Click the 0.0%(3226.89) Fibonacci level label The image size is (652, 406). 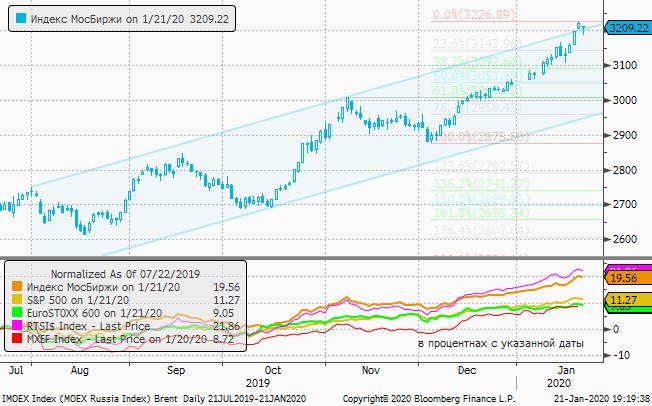[474, 15]
